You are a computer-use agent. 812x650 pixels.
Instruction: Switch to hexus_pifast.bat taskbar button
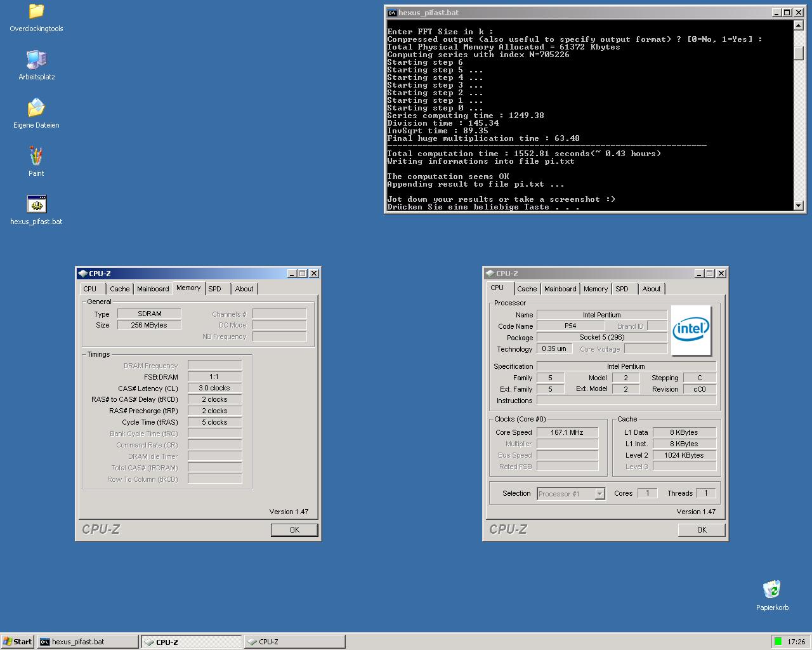[88, 642]
